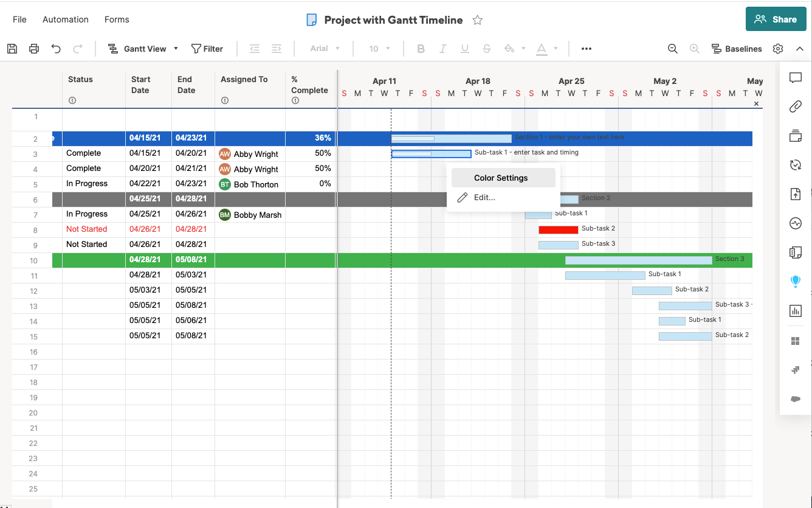Click the End Date column header

pyautogui.click(x=193, y=90)
